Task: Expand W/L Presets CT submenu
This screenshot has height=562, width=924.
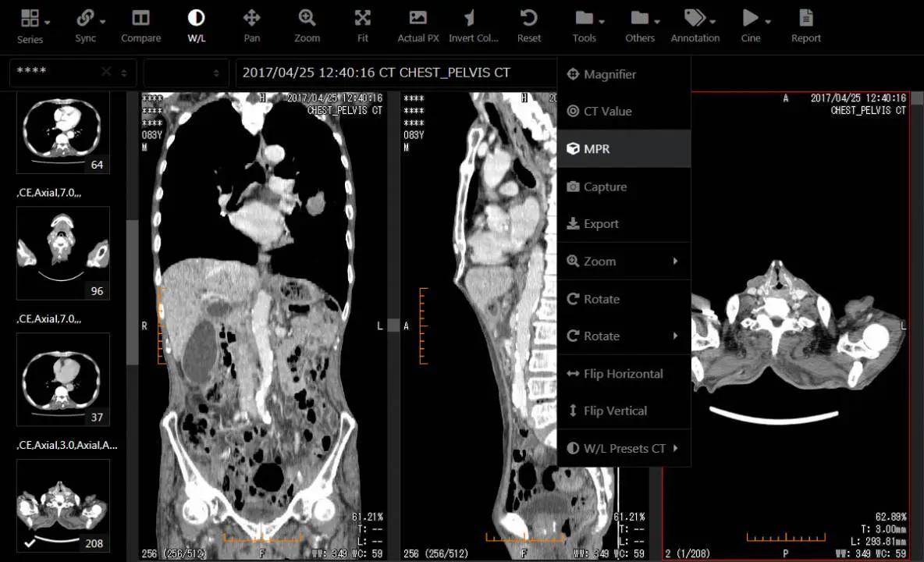Action: 624,448
